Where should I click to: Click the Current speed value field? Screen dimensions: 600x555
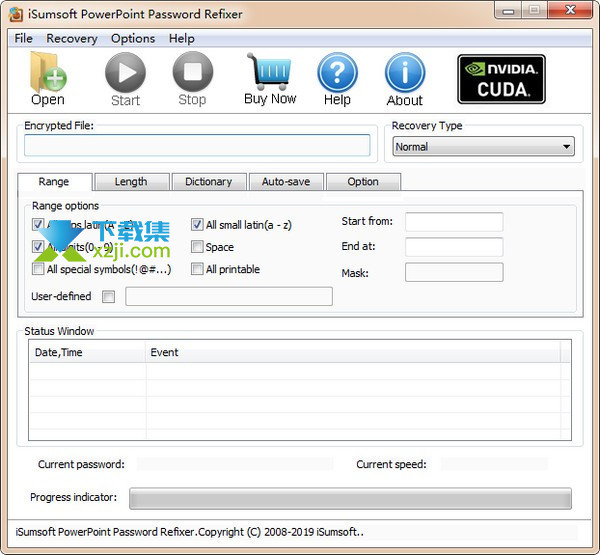(x=494, y=464)
